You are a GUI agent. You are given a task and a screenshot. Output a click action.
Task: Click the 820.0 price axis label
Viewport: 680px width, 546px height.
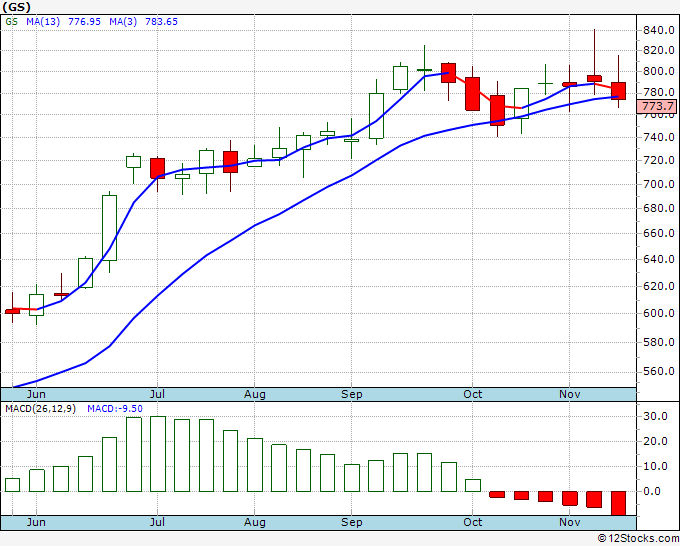pos(659,50)
